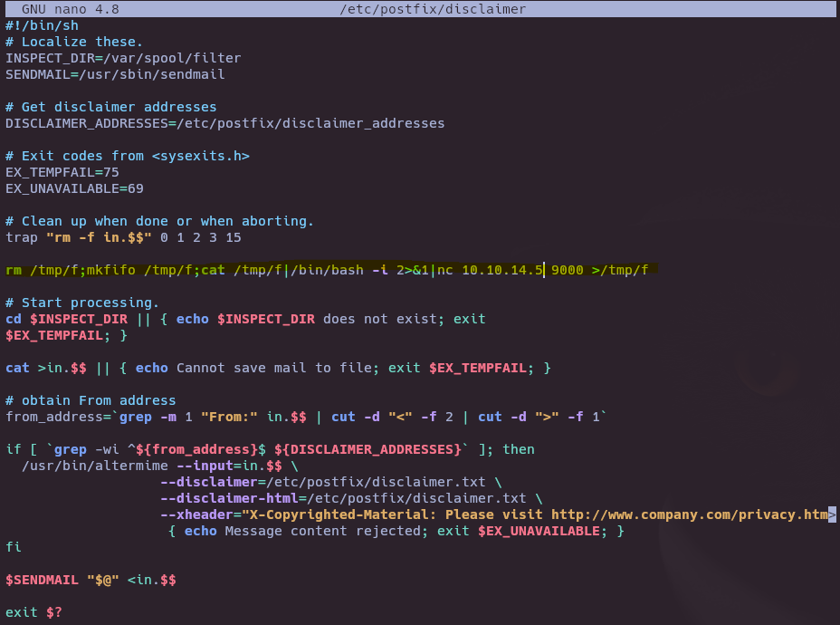Click the 'GNU nano 4.8' header text
Viewport: 840px width, 625px height.
point(71,9)
